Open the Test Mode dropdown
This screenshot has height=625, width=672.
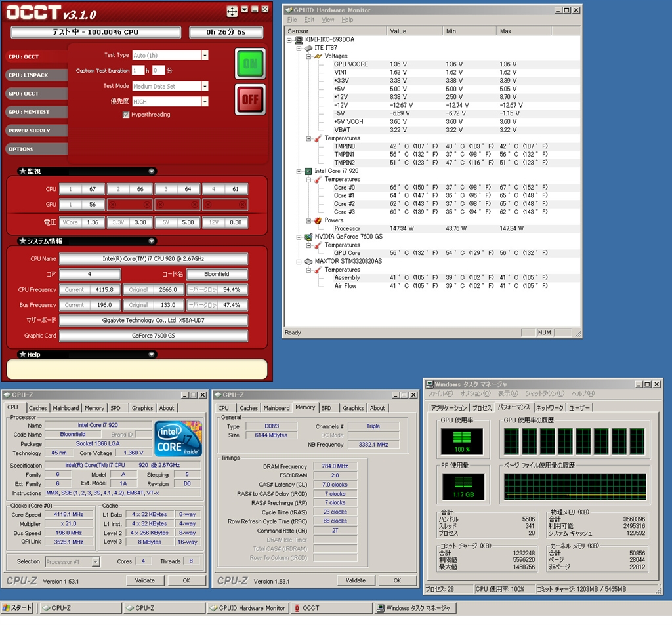[205, 86]
